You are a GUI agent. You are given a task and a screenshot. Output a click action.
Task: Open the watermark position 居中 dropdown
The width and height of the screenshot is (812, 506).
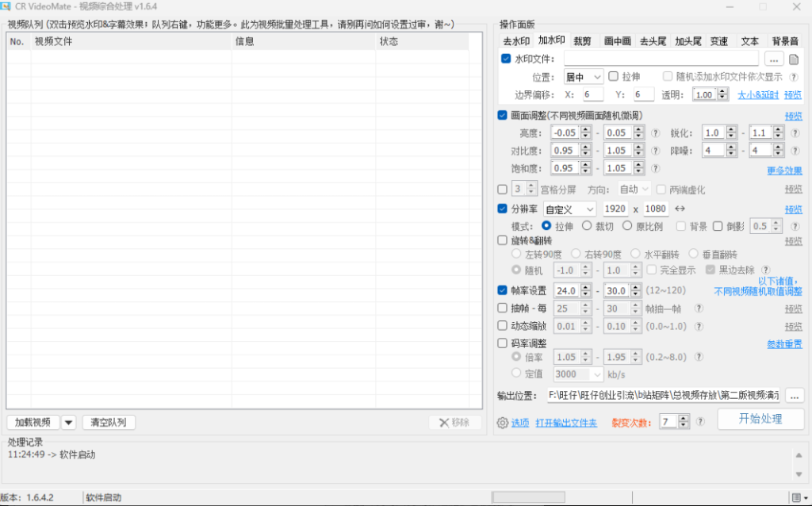(x=581, y=76)
